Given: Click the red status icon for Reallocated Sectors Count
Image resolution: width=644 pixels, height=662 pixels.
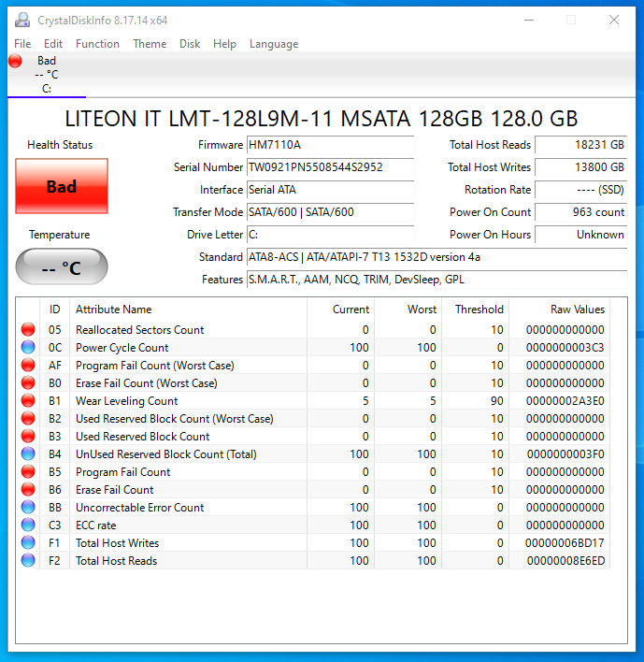Looking at the screenshot, I should (28, 330).
